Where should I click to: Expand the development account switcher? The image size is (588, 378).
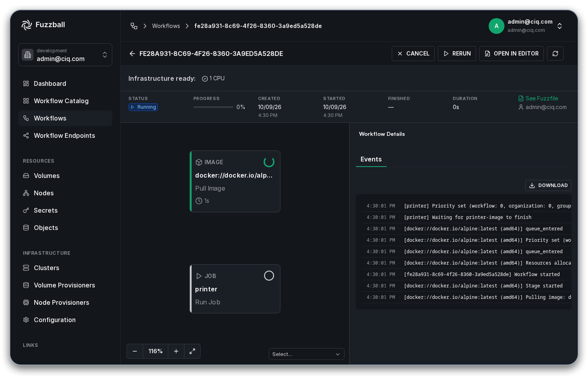click(x=65, y=55)
